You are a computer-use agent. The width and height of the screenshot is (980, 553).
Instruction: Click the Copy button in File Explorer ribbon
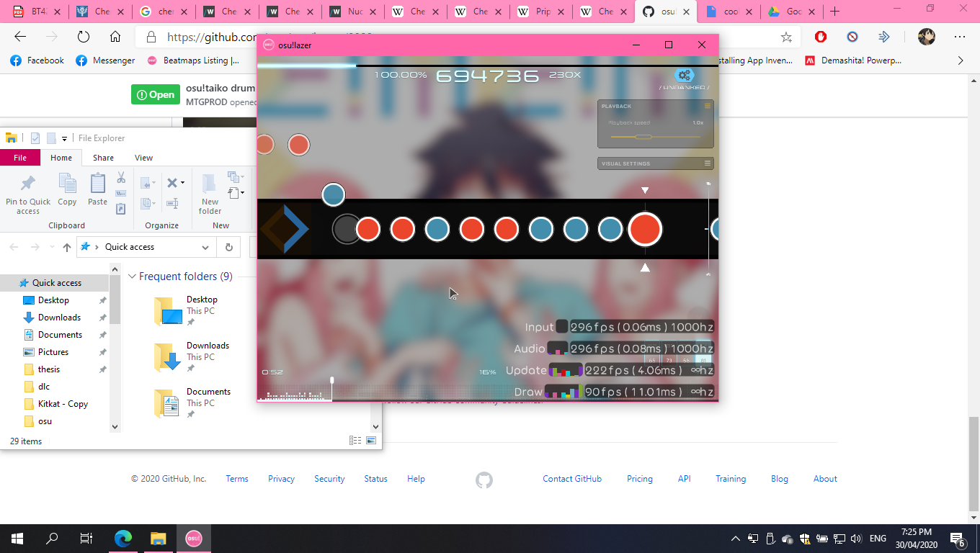[67, 190]
